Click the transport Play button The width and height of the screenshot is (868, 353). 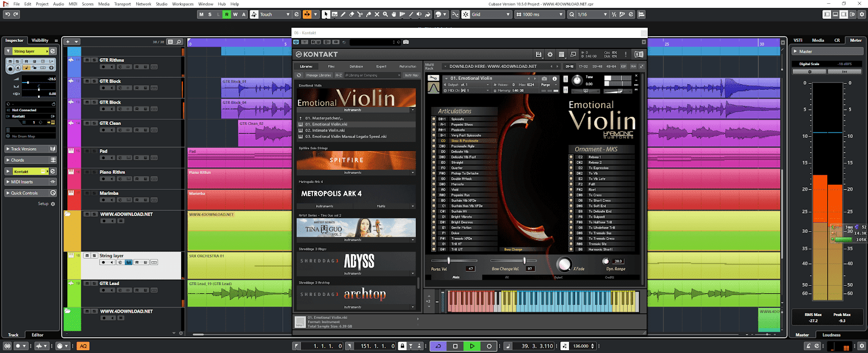coord(472,346)
